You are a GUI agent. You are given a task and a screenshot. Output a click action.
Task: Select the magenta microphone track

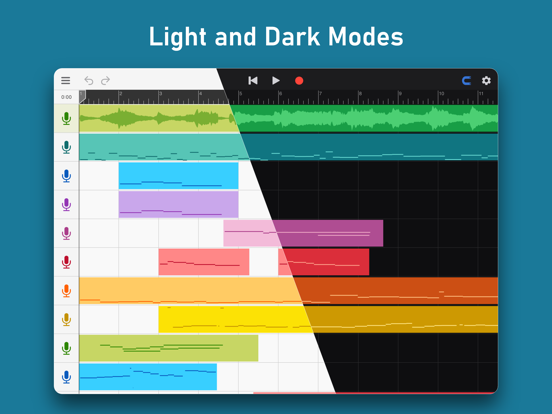coord(67,233)
